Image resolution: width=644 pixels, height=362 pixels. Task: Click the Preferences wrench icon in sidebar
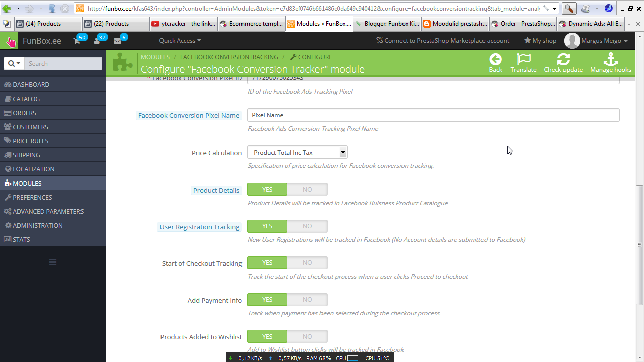coord(8,197)
